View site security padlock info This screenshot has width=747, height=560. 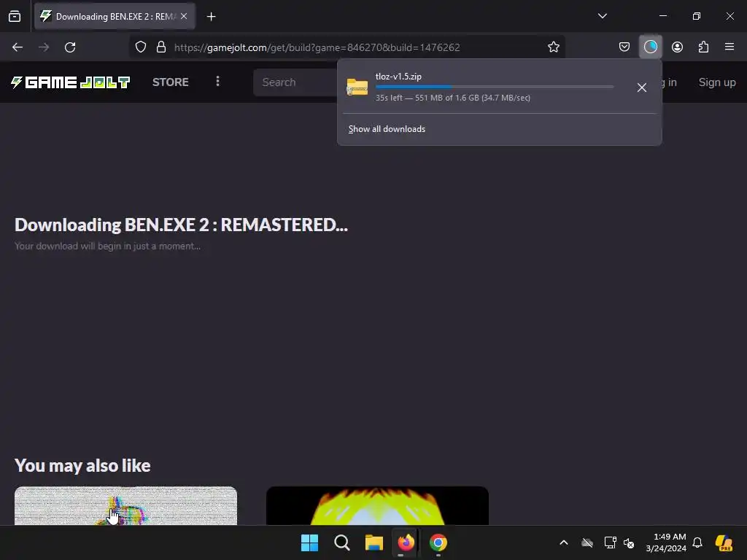161,47
